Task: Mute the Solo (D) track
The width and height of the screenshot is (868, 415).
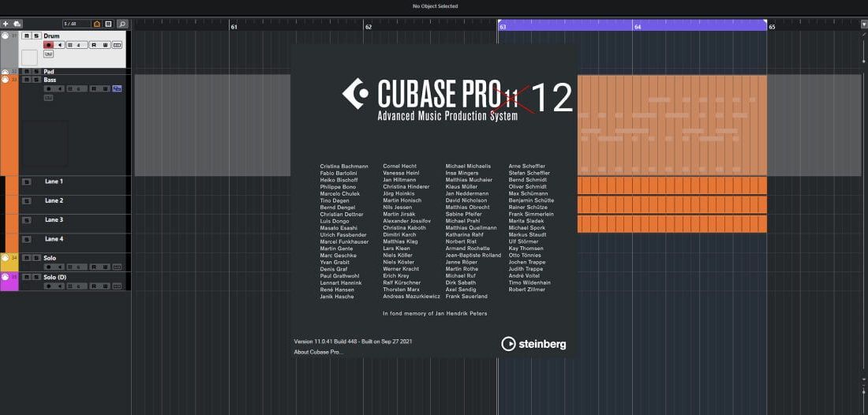Action: click(27, 277)
